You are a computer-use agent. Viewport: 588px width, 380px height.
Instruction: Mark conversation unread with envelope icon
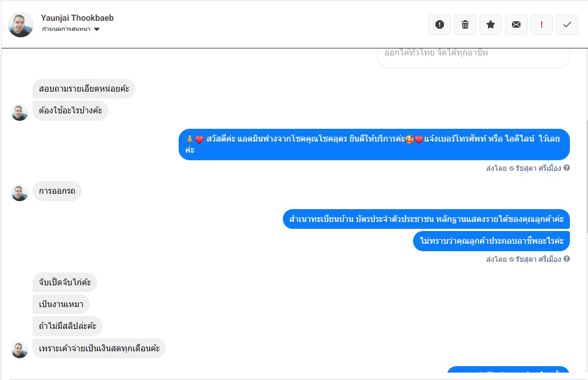pos(516,25)
